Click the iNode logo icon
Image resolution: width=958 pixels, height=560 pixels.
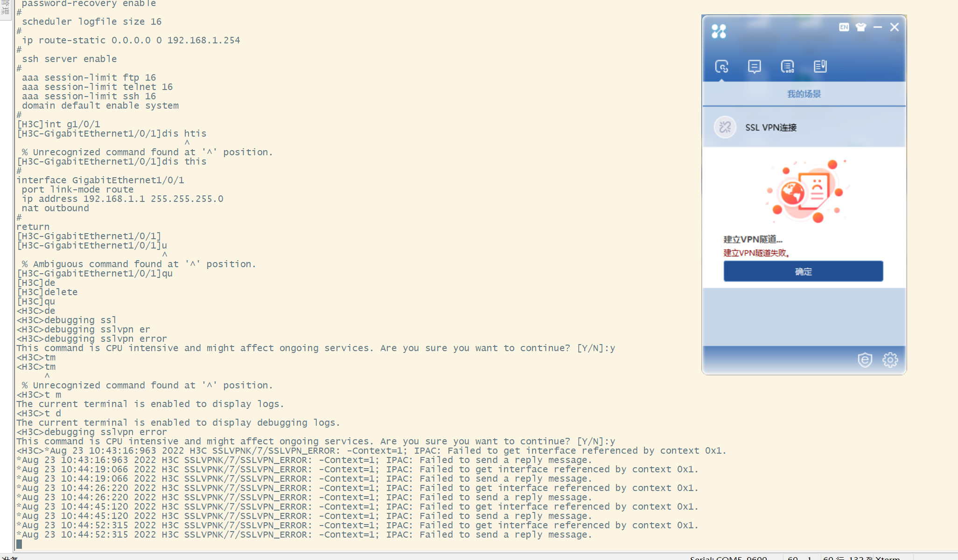(719, 31)
